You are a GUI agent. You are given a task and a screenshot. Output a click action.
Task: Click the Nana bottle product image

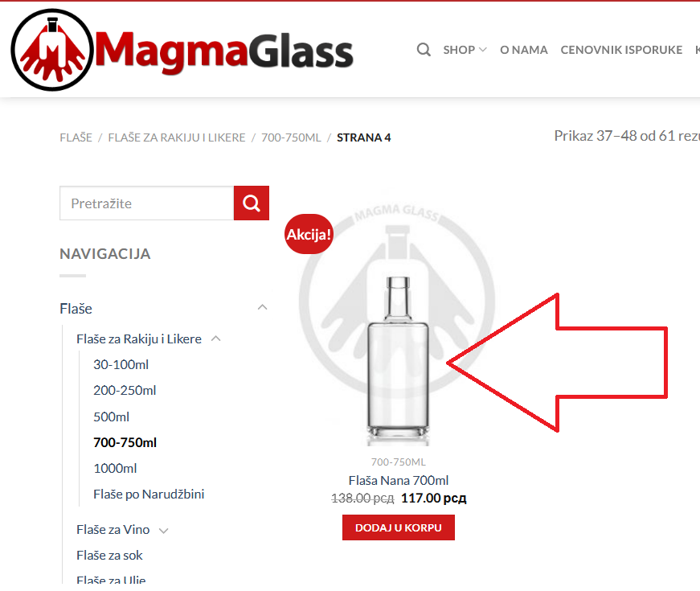(x=398, y=361)
